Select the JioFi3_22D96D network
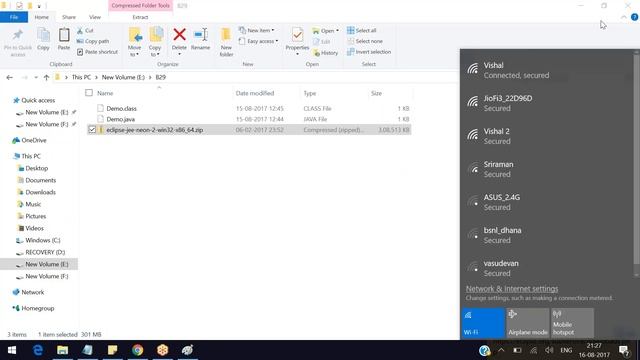The image size is (640, 360). 547,103
